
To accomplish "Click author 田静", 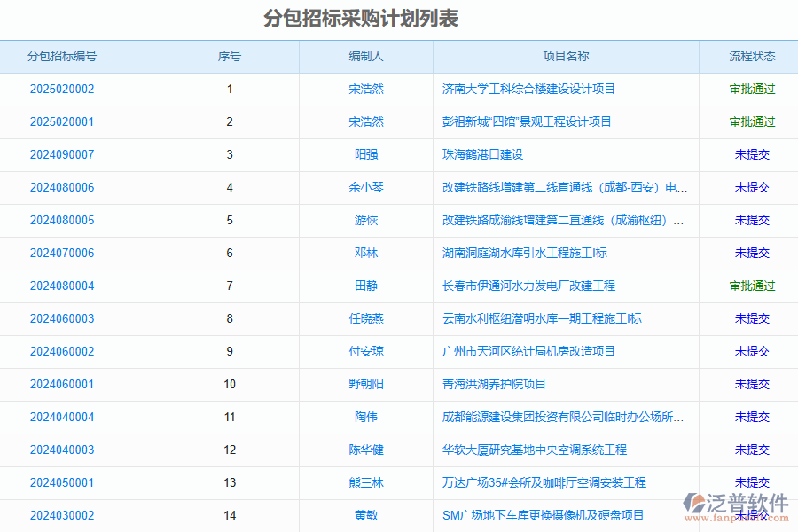I will click(x=366, y=286).
